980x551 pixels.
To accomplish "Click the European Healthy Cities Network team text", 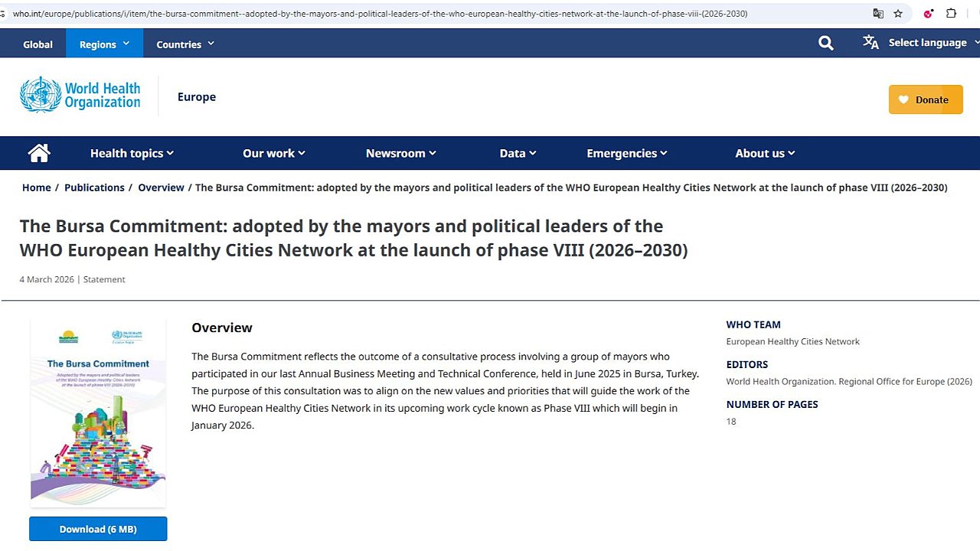I will [x=792, y=341].
